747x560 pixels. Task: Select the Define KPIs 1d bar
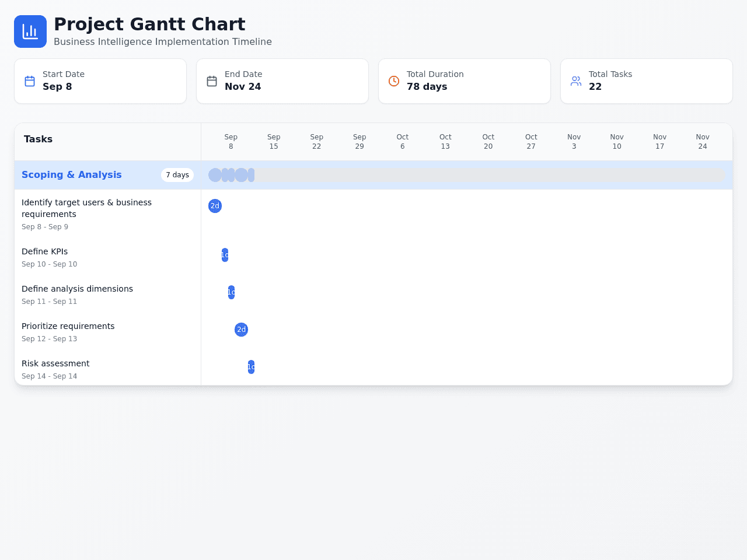click(x=225, y=255)
